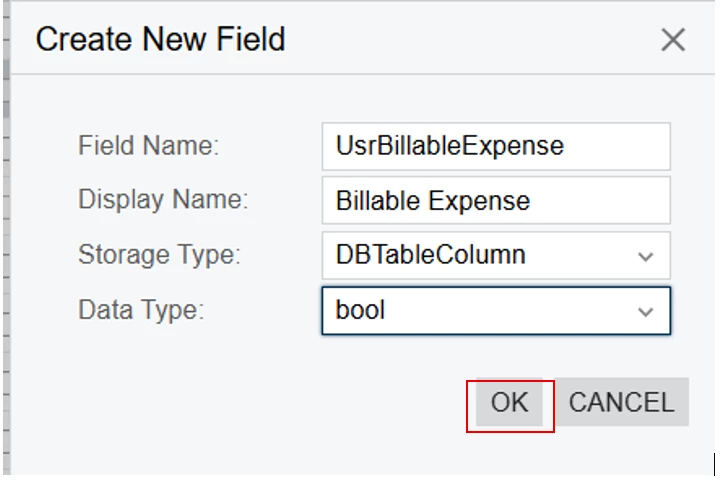The width and height of the screenshot is (722, 483).
Task: Click the "Display Name:" label
Action: point(163,200)
